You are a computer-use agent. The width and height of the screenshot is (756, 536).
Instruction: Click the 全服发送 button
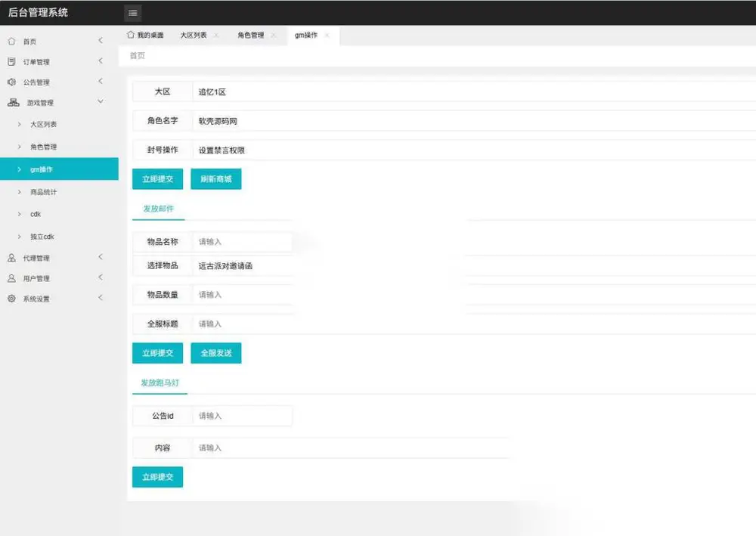tap(216, 353)
